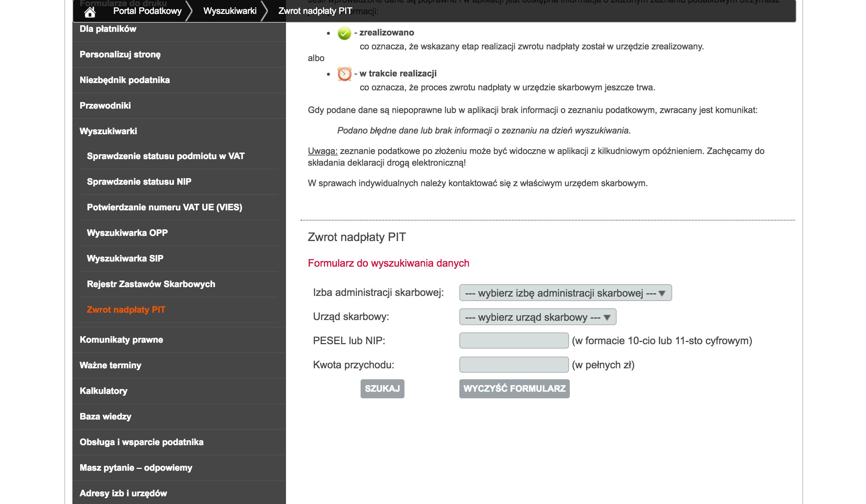Image resolution: width=866 pixels, height=504 pixels.
Task: Select Personalizuj stronę in sidebar
Action: (x=120, y=54)
